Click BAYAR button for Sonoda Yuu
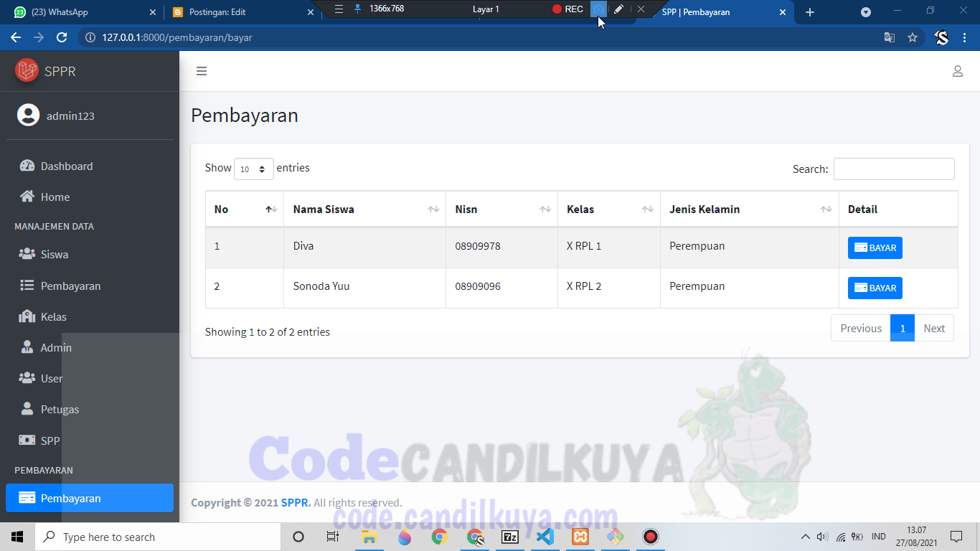 tap(875, 288)
